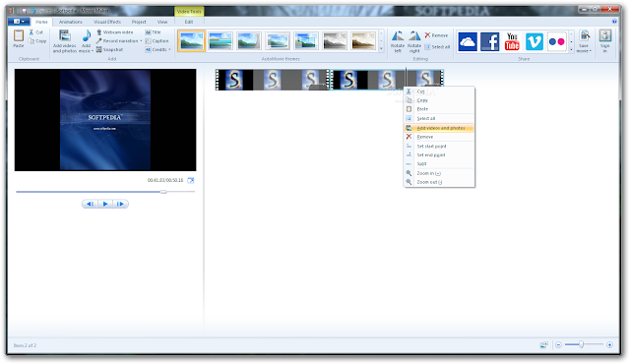Upload via the OneDrive cloud icon

(468, 41)
